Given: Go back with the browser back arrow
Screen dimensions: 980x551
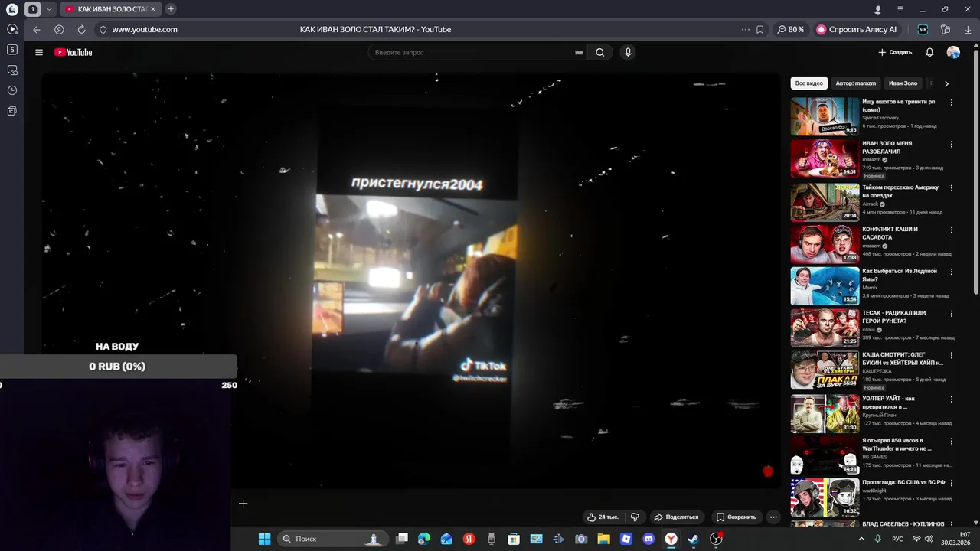Looking at the screenshot, I should [x=36, y=29].
